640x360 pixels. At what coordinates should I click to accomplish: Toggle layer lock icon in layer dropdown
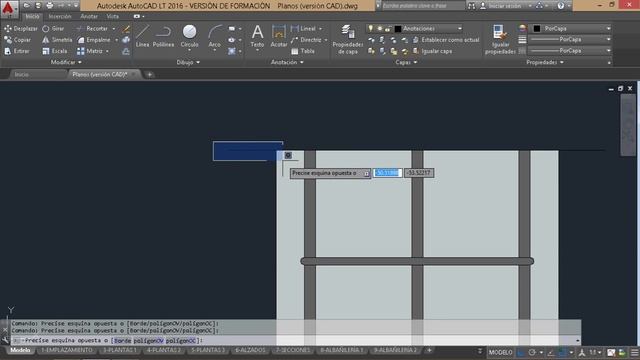coord(388,29)
